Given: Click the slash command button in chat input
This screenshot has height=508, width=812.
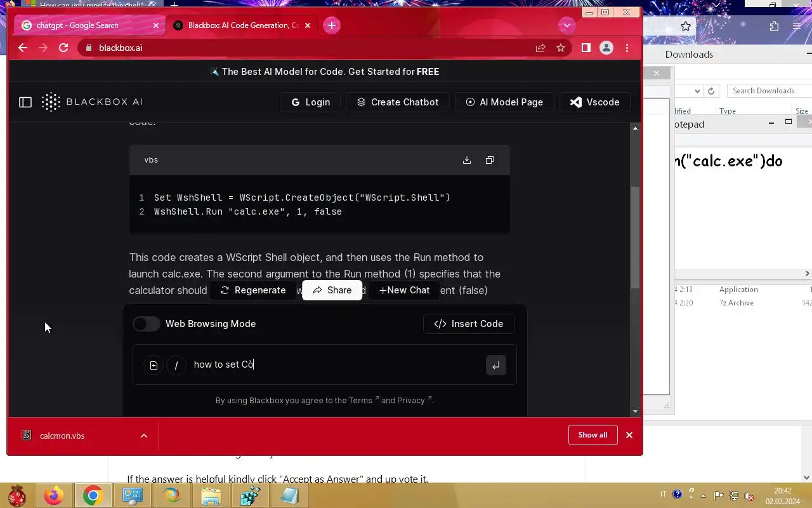Looking at the screenshot, I should (x=176, y=365).
